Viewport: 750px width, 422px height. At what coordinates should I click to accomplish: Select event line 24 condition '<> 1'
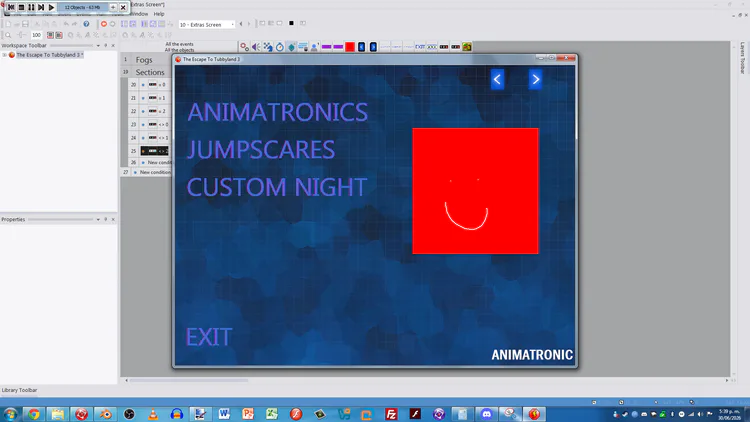tap(157, 138)
